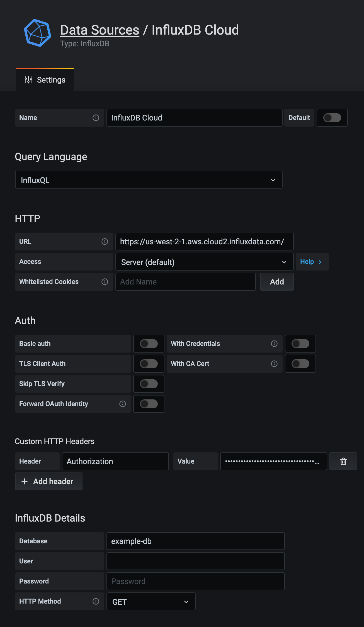
Task: Enable Basic auth toggle
Action: pyautogui.click(x=149, y=344)
